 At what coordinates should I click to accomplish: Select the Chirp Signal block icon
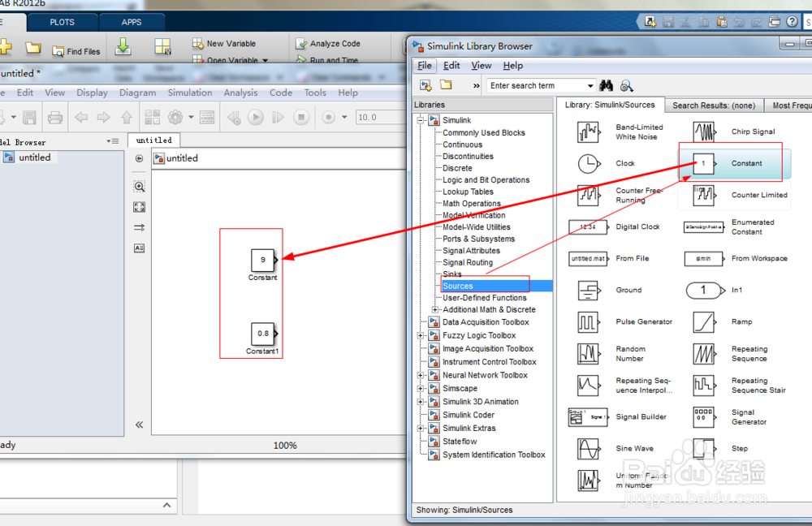point(704,131)
